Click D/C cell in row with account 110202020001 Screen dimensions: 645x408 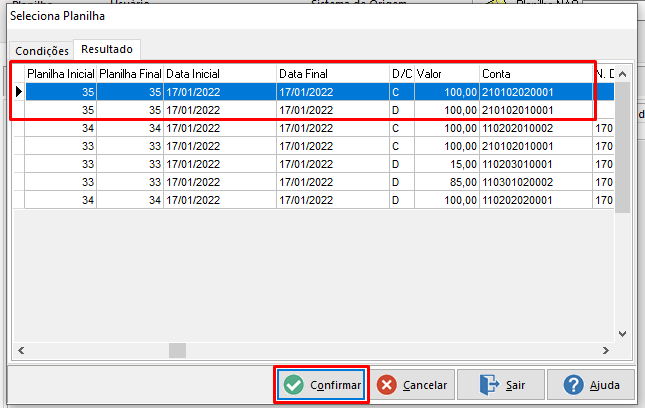click(x=402, y=200)
